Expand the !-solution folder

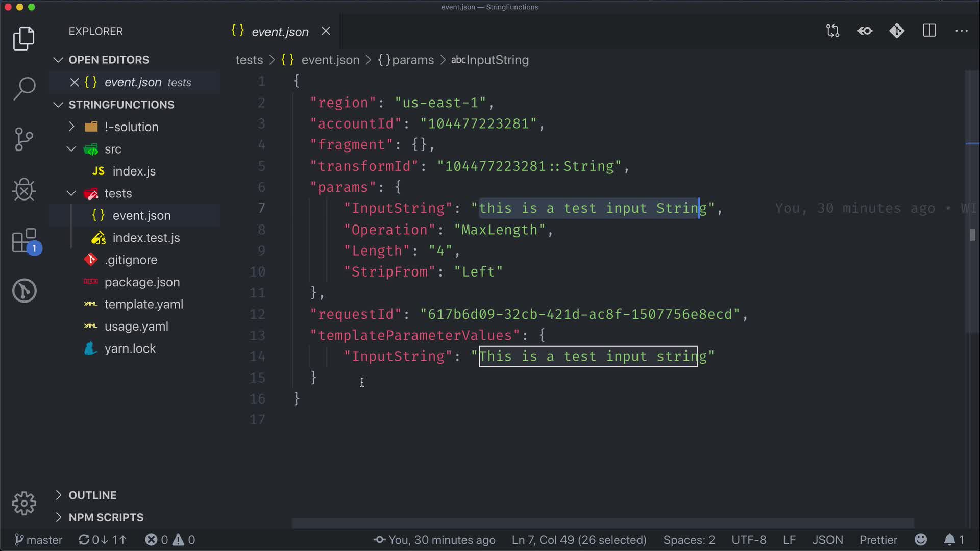point(131,127)
